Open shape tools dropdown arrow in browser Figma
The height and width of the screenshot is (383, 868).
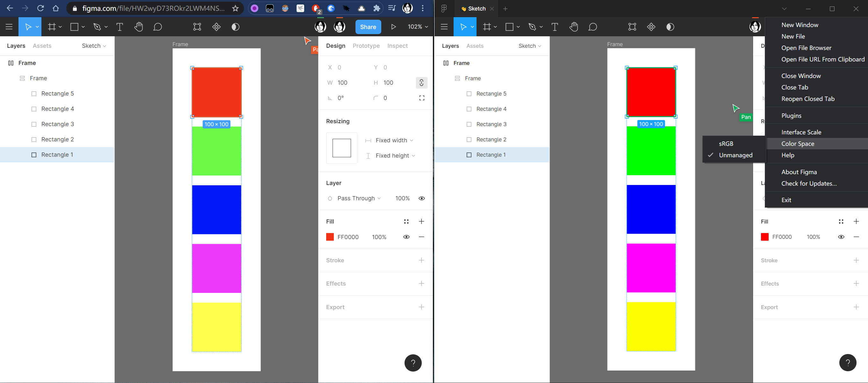tap(83, 27)
